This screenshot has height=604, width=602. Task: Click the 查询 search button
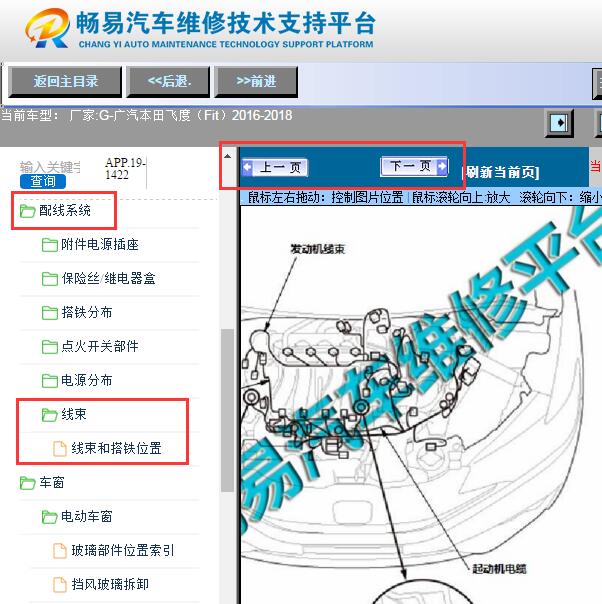point(43,181)
